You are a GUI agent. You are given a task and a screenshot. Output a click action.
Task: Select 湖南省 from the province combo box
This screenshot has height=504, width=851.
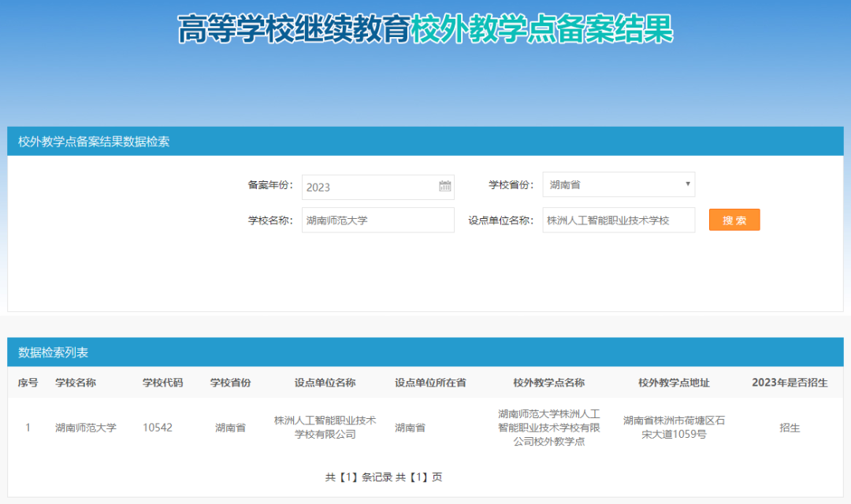pyautogui.click(x=619, y=184)
